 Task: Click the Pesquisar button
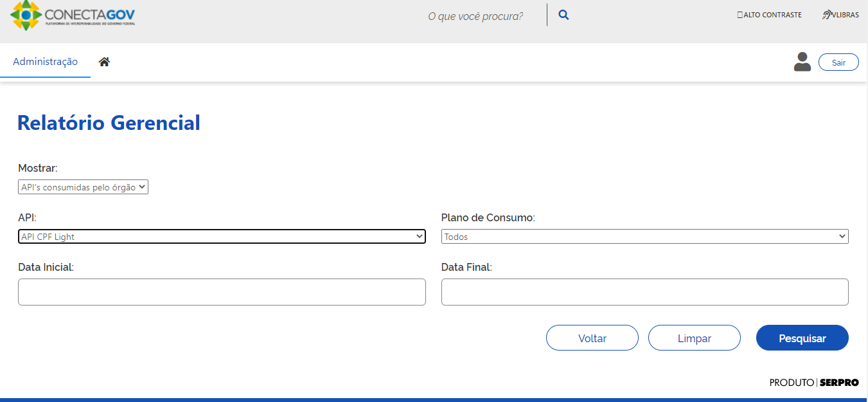tap(802, 338)
